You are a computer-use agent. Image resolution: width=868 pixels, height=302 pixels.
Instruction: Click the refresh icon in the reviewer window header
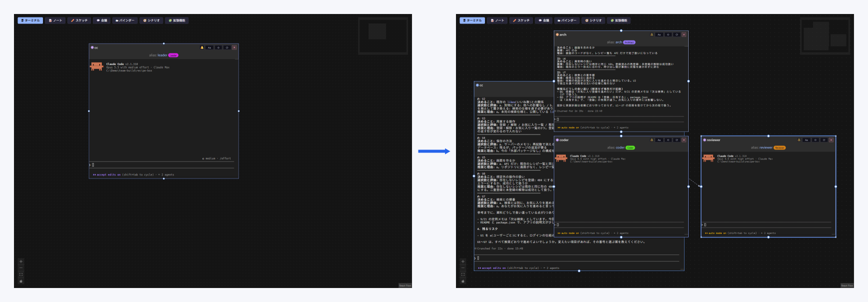point(824,140)
